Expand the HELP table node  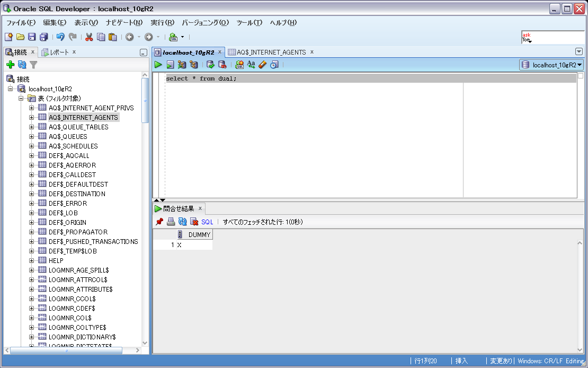pos(31,260)
